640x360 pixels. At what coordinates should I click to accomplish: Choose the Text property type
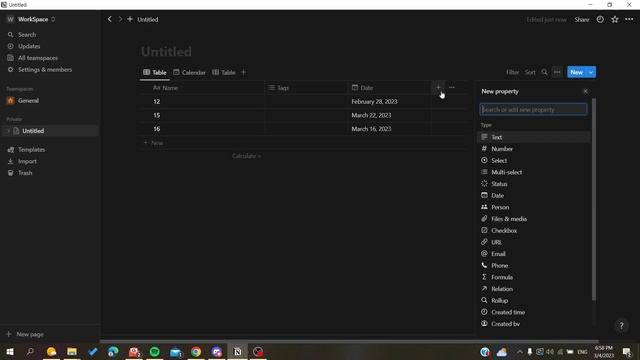(534, 137)
